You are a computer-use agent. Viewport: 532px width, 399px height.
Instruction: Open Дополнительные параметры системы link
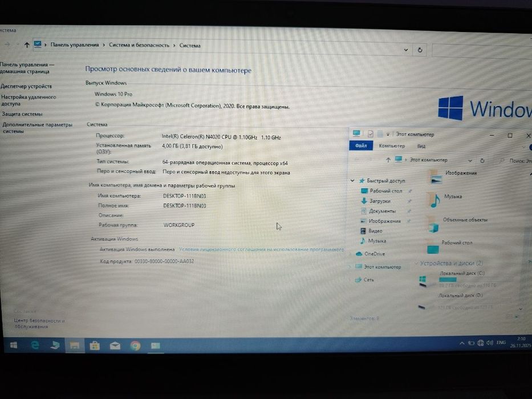point(37,128)
